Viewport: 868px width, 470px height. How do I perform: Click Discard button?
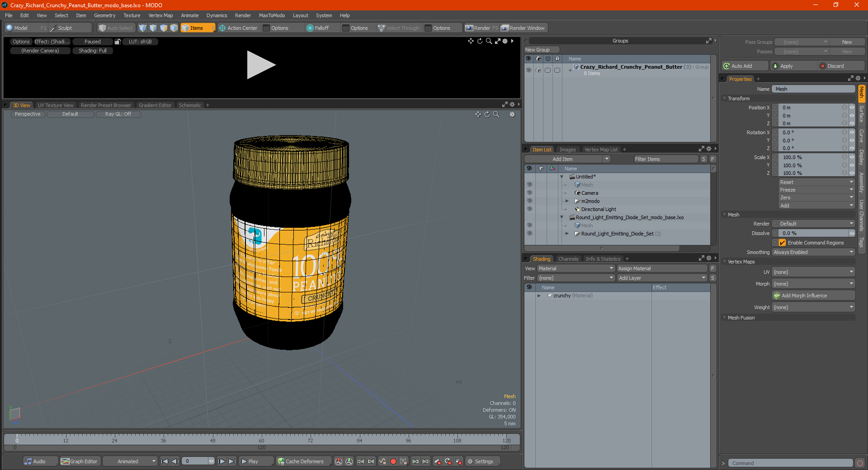[841, 66]
